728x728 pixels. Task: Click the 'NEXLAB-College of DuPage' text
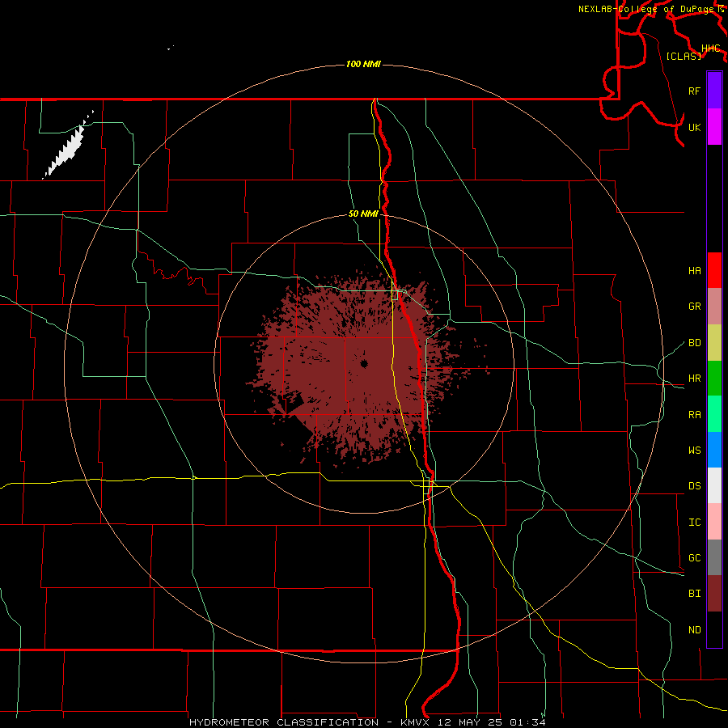point(645,9)
